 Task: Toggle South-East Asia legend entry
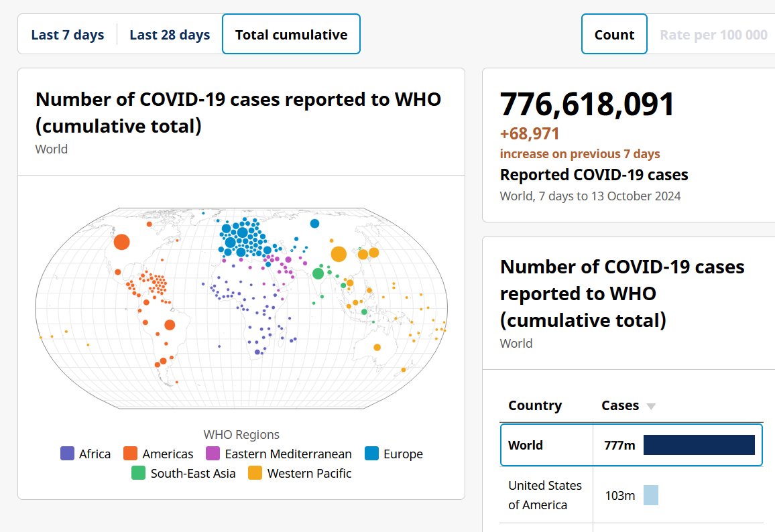click(184, 473)
